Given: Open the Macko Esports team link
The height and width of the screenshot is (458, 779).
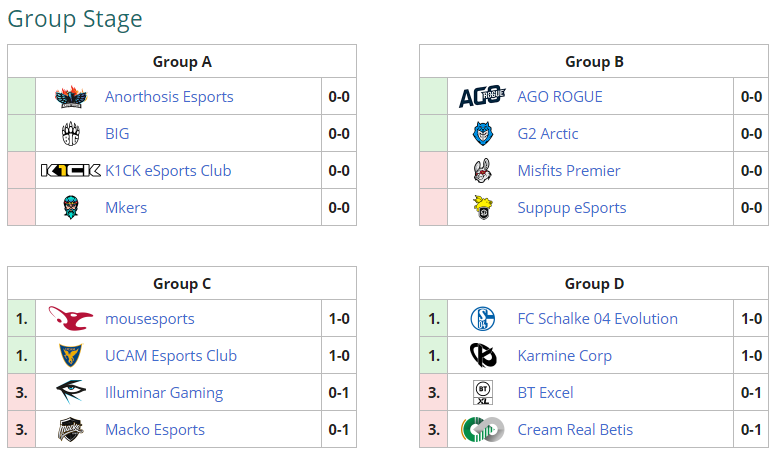Looking at the screenshot, I should [x=154, y=430].
